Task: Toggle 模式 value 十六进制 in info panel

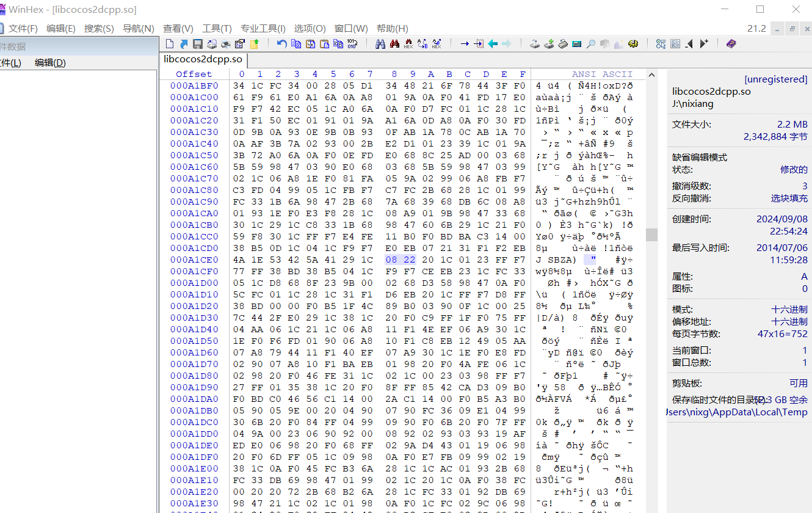Action: (789, 310)
